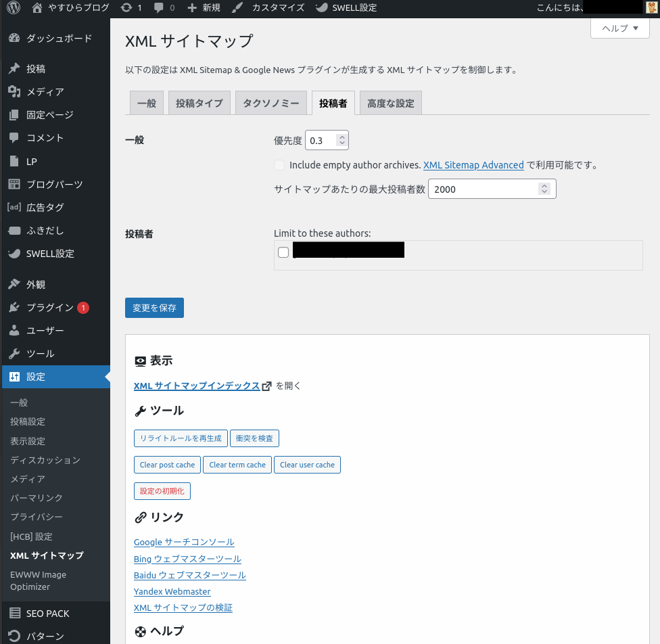This screenshot has width=660, height=644.
Task: Click the comments bubble icon in admin bar
Action: tap(160, 8)
